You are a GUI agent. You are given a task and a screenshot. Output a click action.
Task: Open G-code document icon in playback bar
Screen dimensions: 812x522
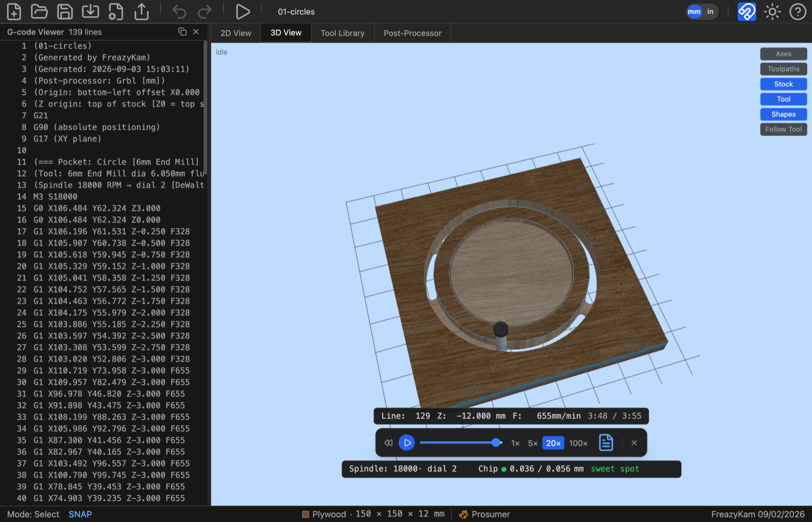(606, 443)
